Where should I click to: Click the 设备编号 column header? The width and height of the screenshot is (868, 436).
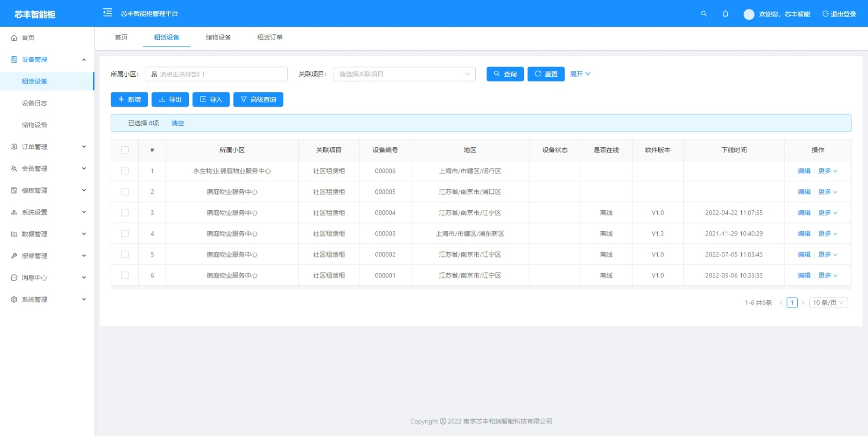385,150
